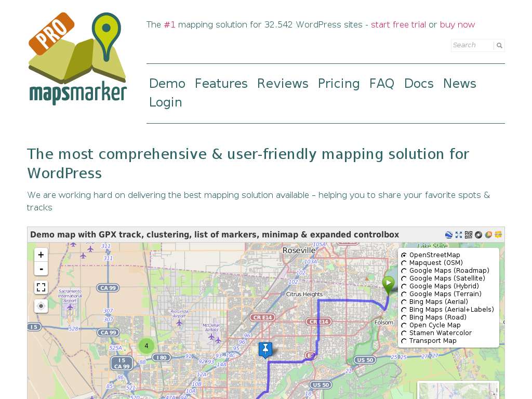
Task: Click the green play marker near Folsom
Action: click(388, 284)
